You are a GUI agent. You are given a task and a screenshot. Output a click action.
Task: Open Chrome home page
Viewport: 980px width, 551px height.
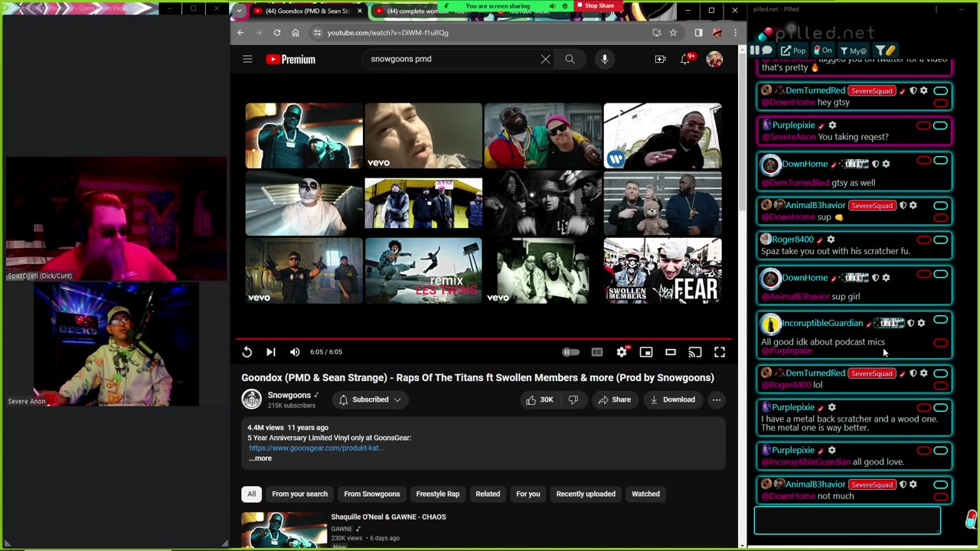coord(296,33)
